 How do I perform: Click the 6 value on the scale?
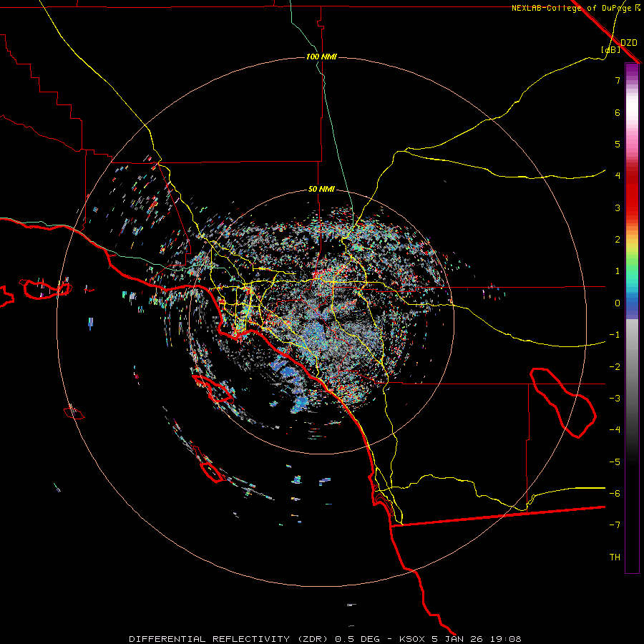[618, 112]
